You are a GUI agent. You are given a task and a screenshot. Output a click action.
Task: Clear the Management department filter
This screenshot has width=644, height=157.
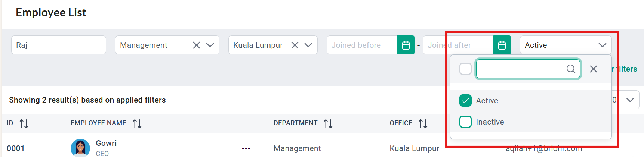197,45
